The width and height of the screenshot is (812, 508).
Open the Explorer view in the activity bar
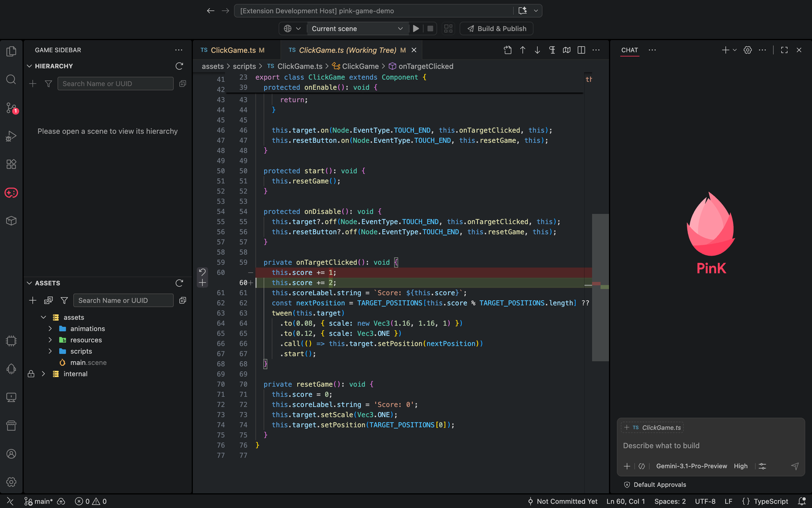pyautogui.click(x=11, y=51)
